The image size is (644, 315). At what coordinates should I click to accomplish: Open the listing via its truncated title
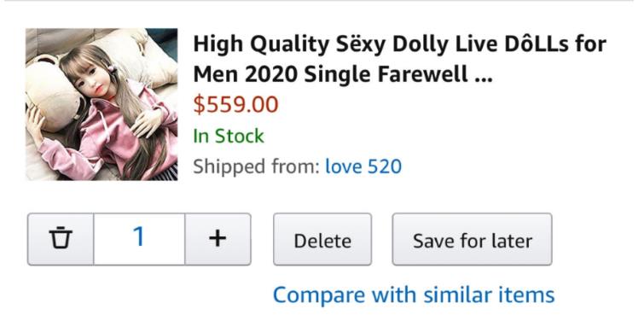point(399,59)
